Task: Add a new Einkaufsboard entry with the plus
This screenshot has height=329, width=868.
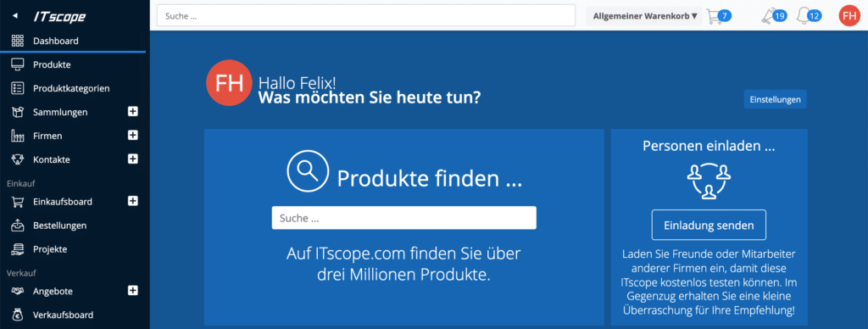Action: tap(133, 201)
